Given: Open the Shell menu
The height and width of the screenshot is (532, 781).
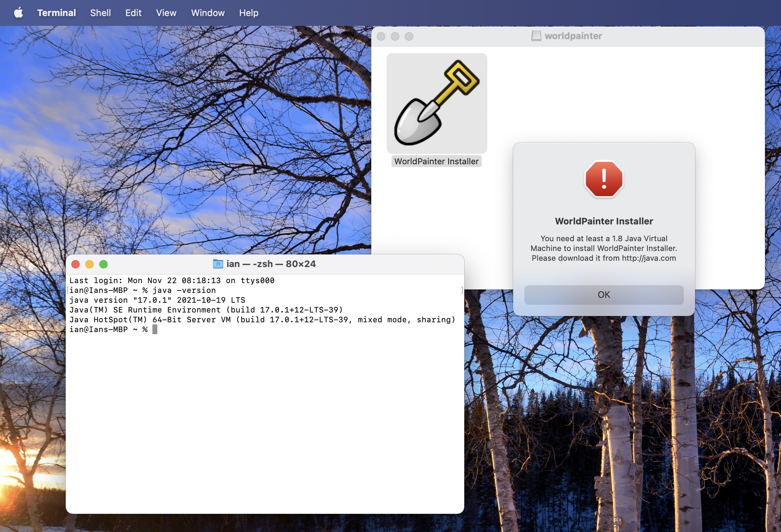Looking at the screenshot, I should tap(100, 13).
